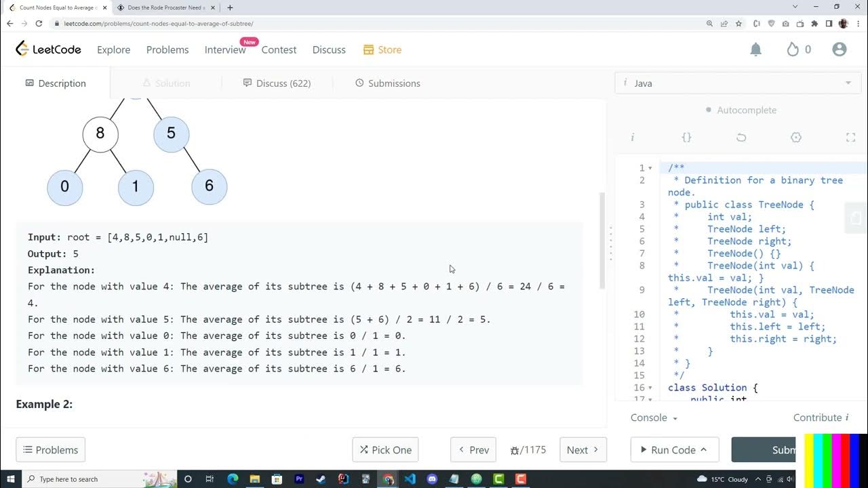Open a new browser tab

pos(230,7)
